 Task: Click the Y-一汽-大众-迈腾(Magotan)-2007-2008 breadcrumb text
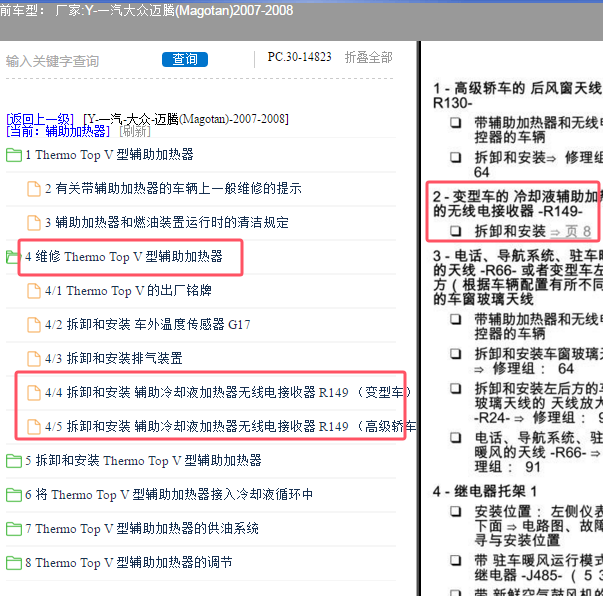pos(186,119)
